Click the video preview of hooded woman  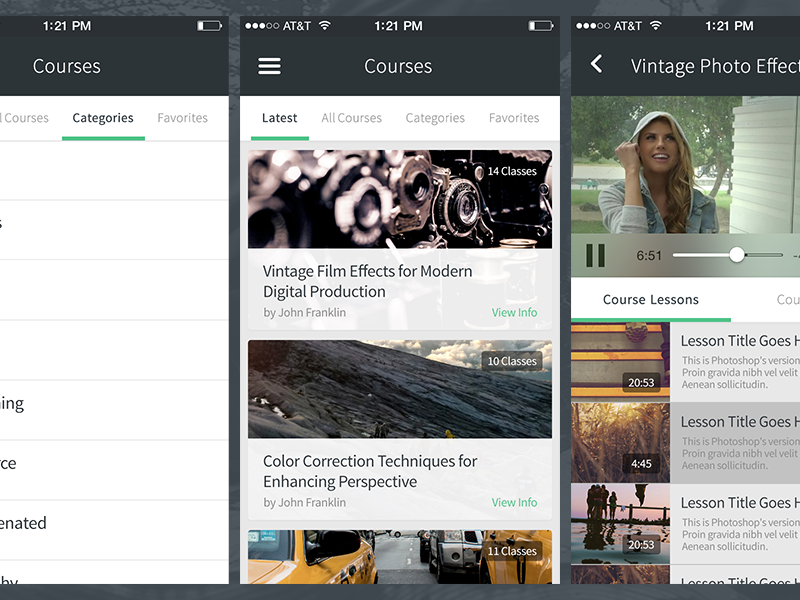pyautogui.click(x=685, y=165)
